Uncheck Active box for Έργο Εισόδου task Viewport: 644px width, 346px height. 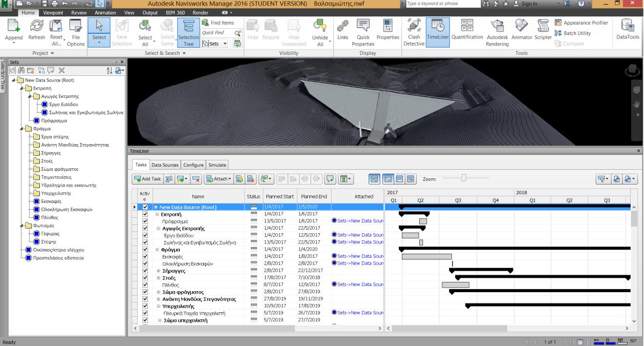[145, 235]
